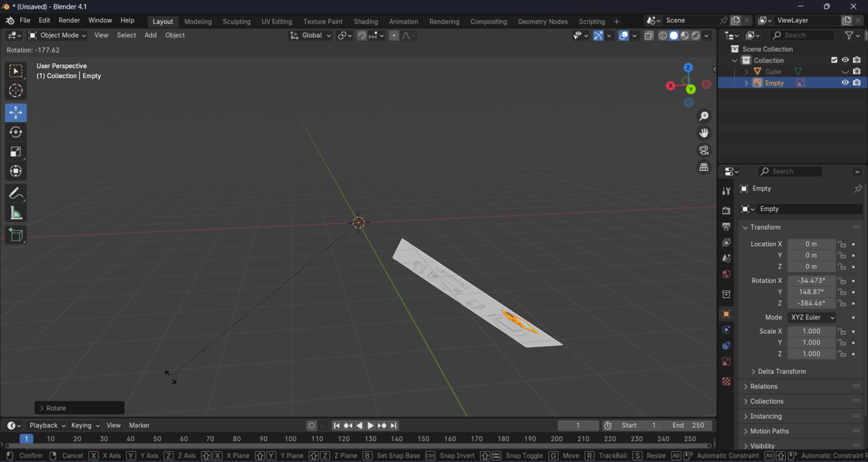This screenshot has height=462, width=868.
Task: Open the Texture properties checker tab
Action: tap(726, 381)
